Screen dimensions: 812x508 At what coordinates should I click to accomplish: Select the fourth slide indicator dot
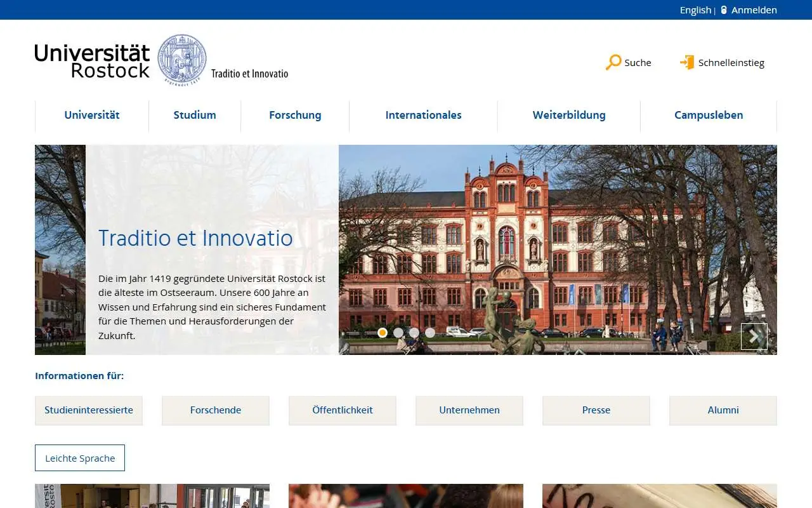coord(430,333)
